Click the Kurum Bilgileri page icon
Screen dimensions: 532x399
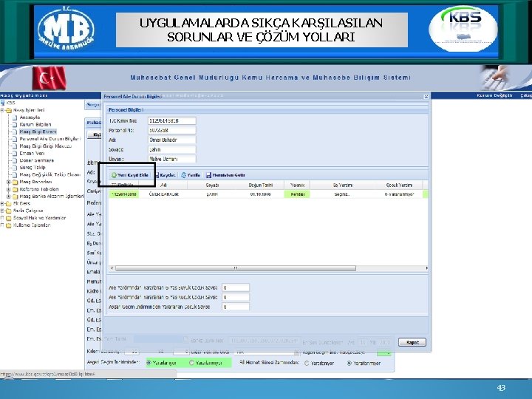coord(15,125)
